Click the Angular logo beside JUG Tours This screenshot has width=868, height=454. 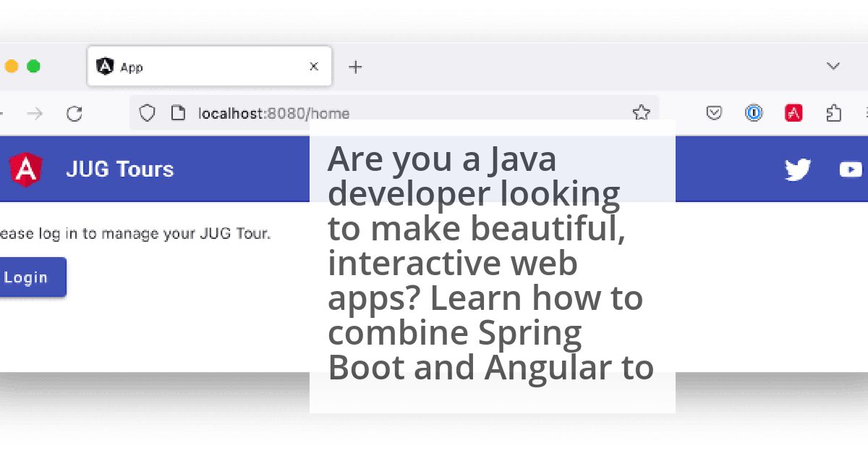pos(26,169)
